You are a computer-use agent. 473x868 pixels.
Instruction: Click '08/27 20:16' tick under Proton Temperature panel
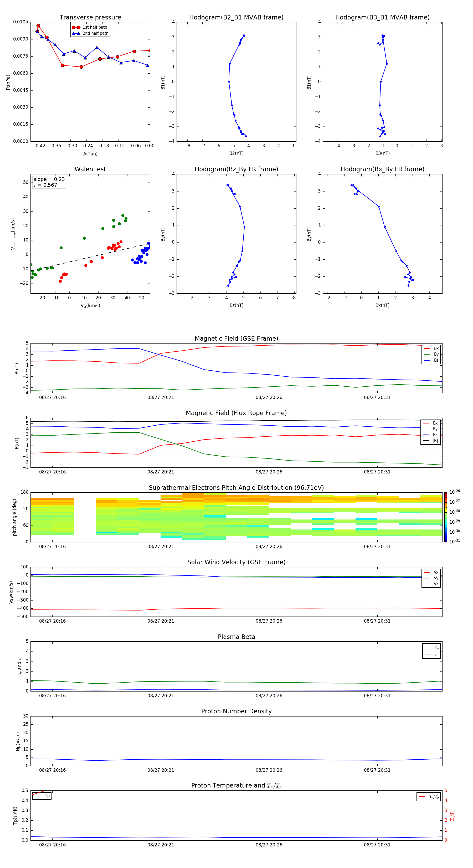click(53, 845)
